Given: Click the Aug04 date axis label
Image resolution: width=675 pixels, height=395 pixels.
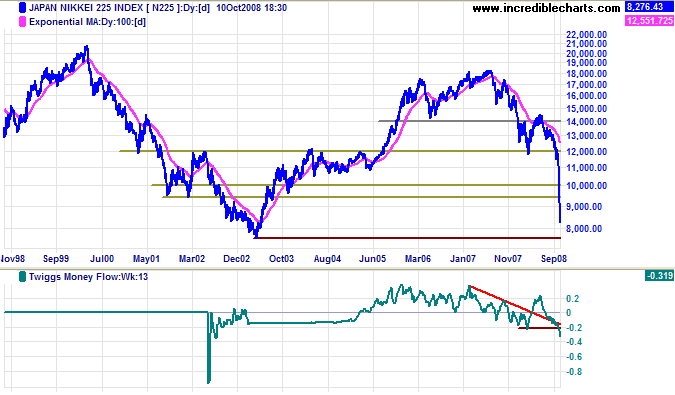Looking at the screenshot, I should pos(327,259).
